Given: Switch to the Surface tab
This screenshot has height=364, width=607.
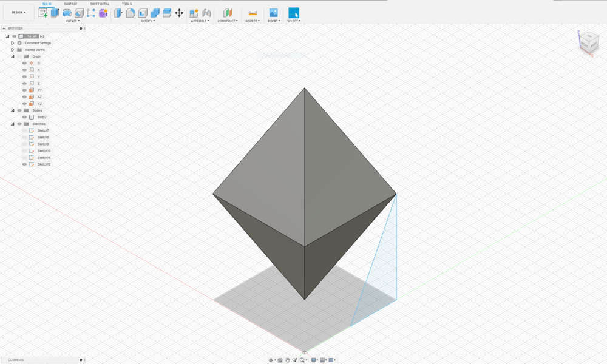Looking at the screenshot, I should pos(70,4).
